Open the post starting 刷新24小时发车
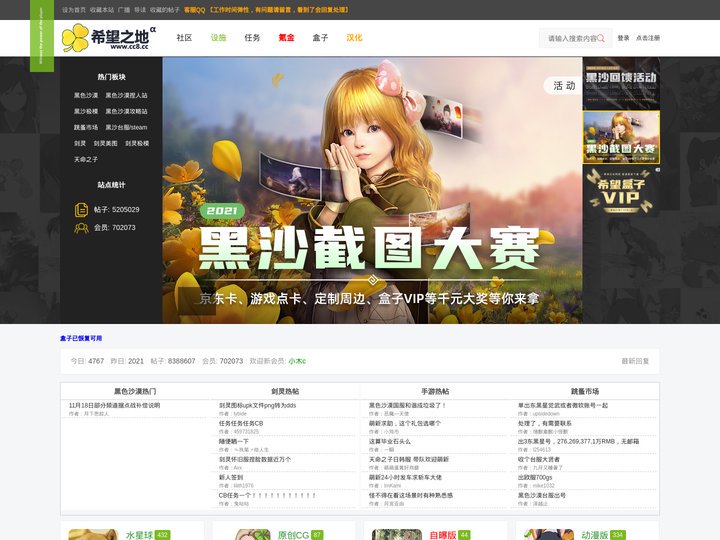 click(405, 478)
